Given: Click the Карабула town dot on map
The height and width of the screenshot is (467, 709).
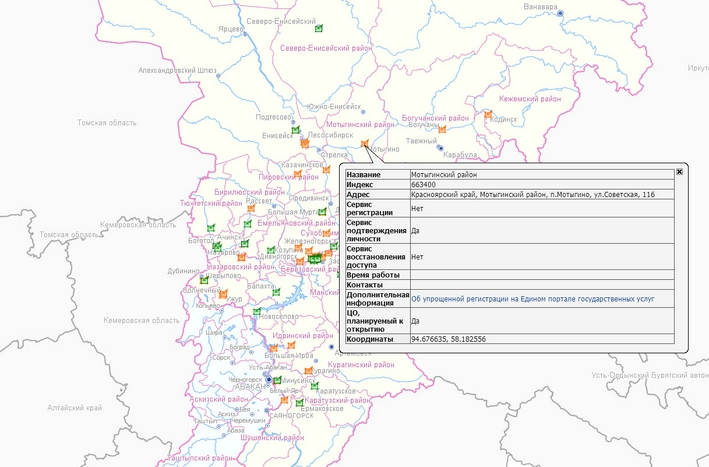Looking at the screenshot, I should (440, 150).
